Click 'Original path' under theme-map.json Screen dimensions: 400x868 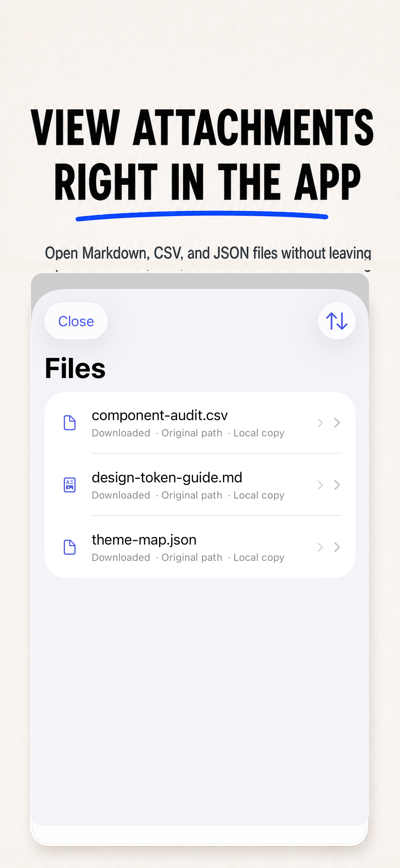click(x=192, y=558)
